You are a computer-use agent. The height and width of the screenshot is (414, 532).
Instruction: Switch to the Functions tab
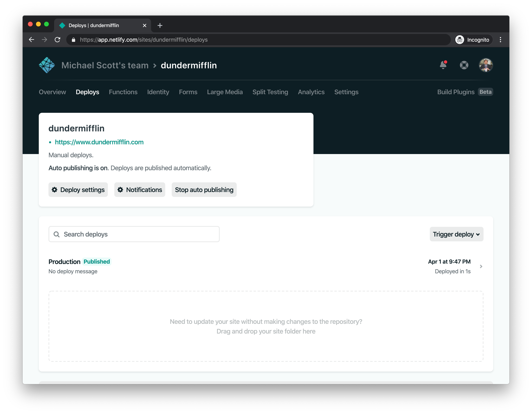(x=123, y=92)
